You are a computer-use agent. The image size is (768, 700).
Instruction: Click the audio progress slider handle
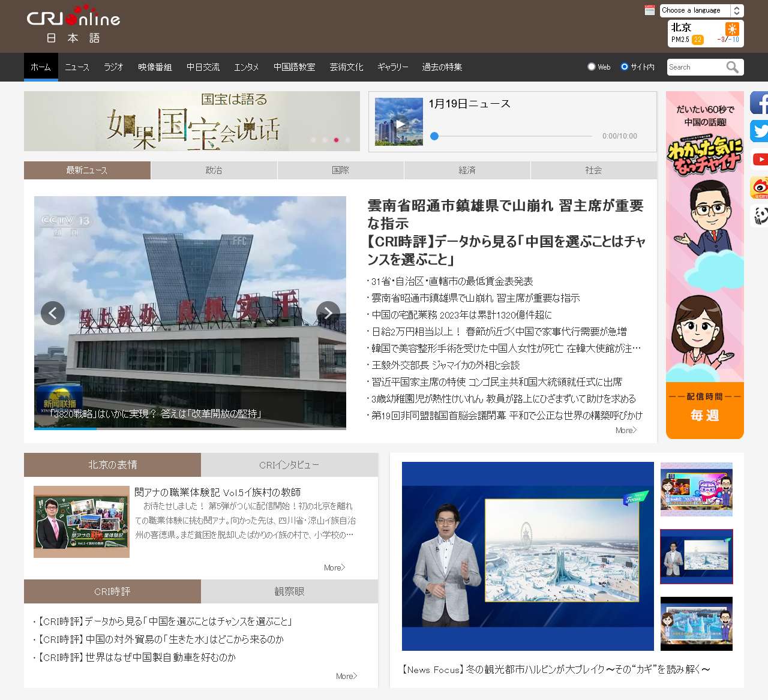pyautogui.click(x=434, y=136)
